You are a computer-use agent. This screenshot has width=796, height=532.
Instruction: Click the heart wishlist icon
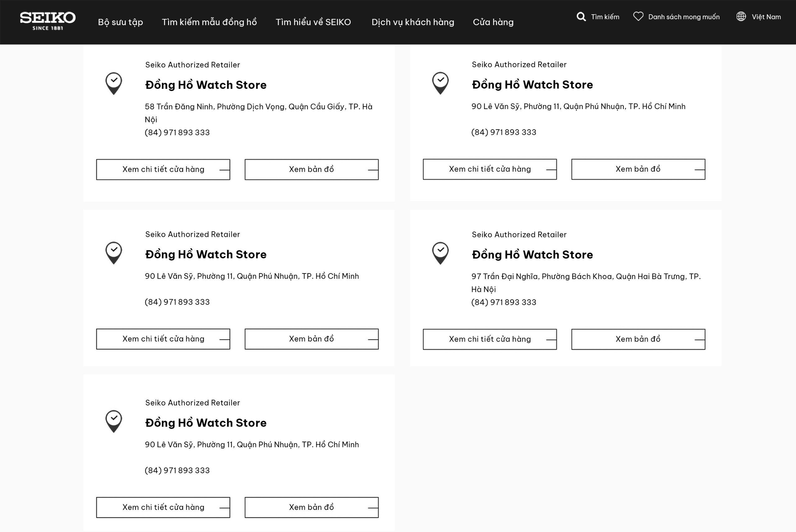pyautogui.click(x=638, y=16)
